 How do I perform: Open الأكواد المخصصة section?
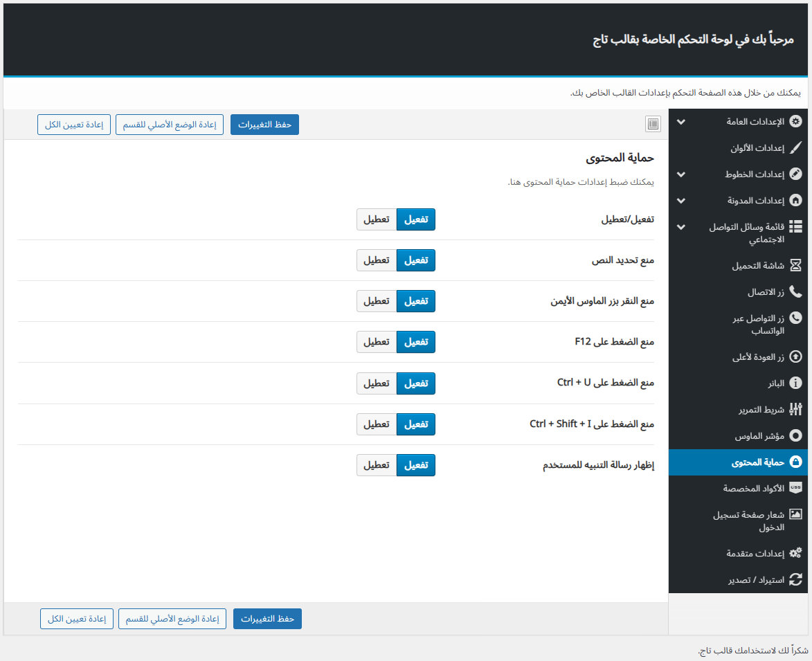pos(754,489)
